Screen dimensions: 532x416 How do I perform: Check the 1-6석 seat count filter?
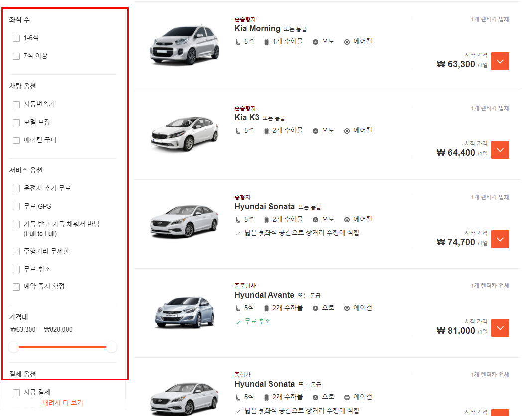16,38
